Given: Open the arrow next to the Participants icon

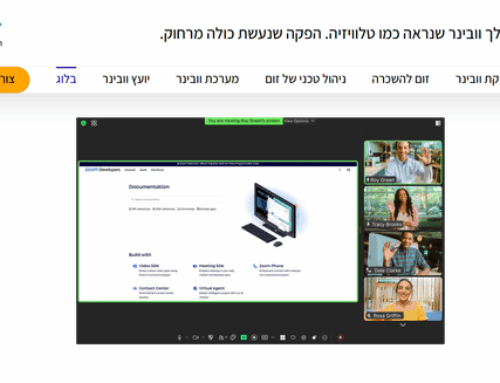Looking at the screenshot, I should 226,337.
